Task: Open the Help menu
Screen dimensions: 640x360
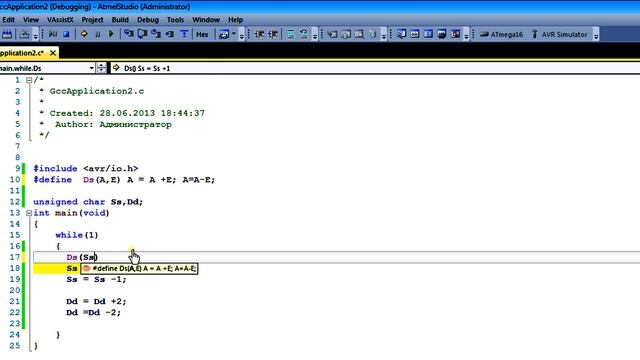Action: point(236,20)
